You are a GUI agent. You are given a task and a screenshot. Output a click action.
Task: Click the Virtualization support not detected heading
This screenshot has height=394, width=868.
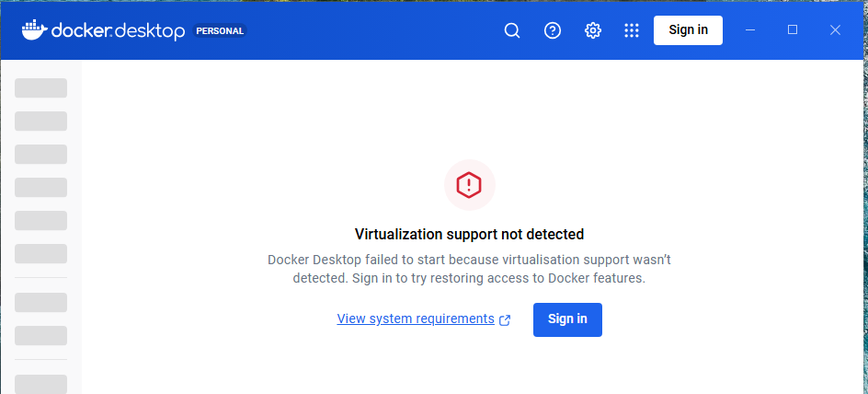click(470, 235)
